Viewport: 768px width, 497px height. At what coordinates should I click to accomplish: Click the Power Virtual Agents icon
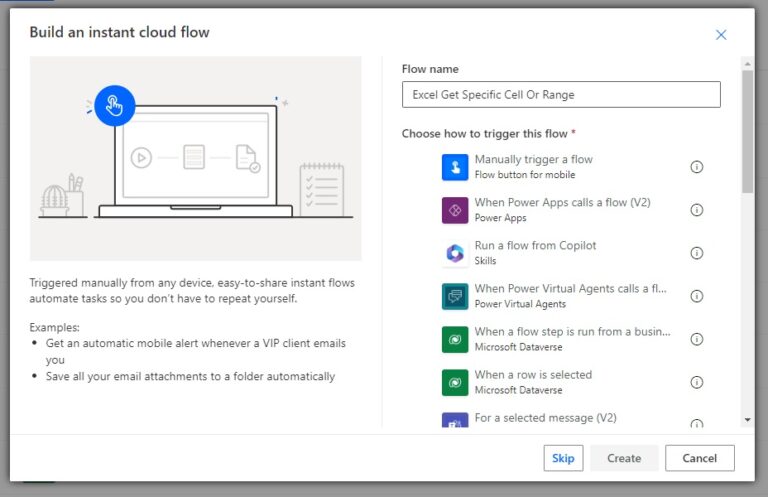(x=455, y=296)
